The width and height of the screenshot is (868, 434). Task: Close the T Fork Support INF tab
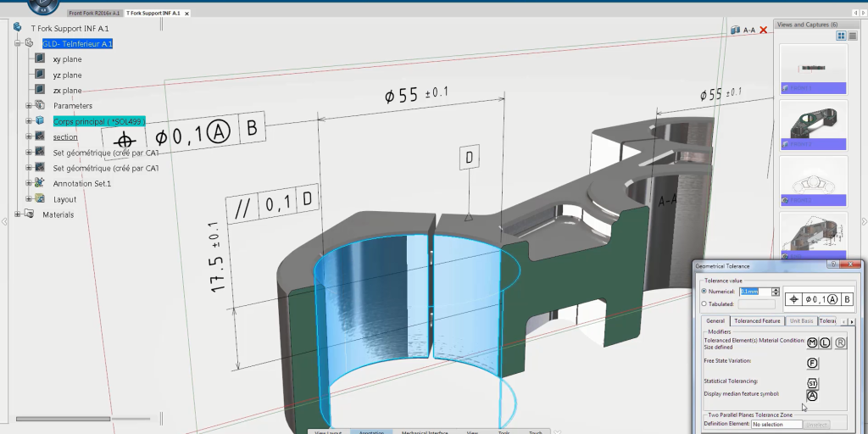point(186,14)
